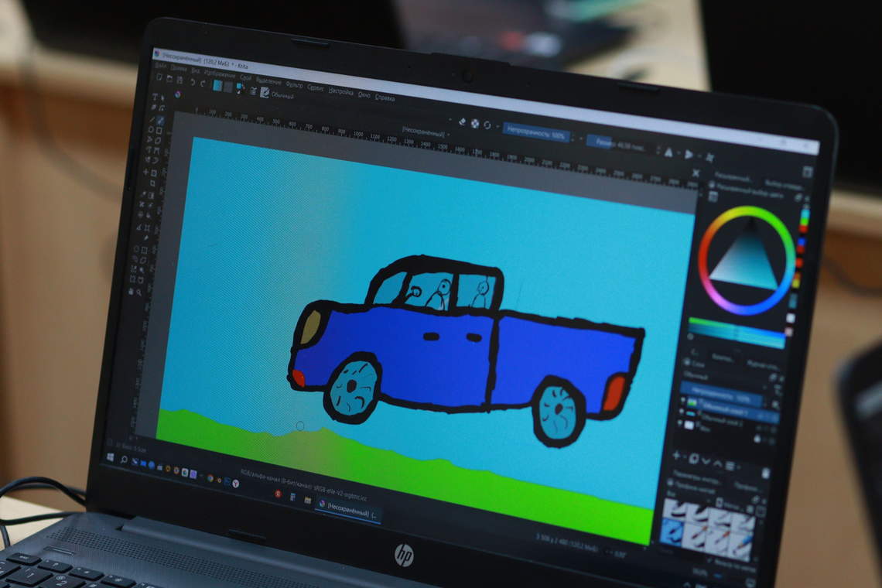Click the foreground/background color selector
The height and width of the screenshot is (588, 882).
[x=241, y=89]
